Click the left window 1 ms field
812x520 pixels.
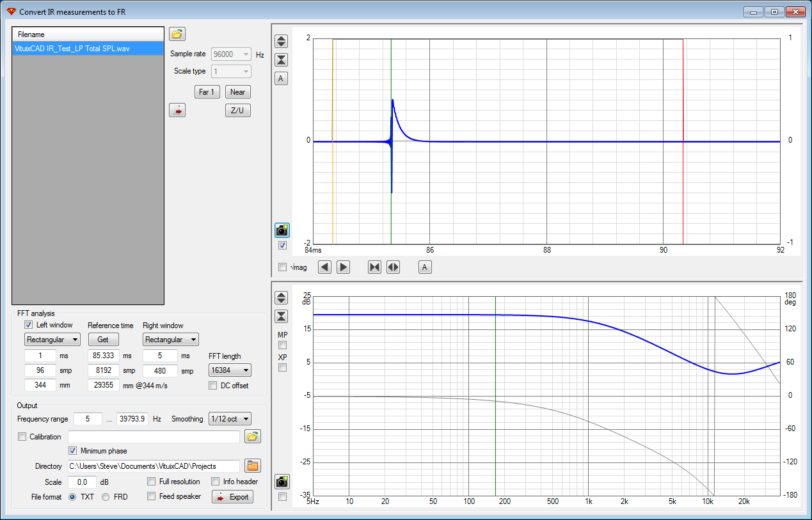(40, 355)
